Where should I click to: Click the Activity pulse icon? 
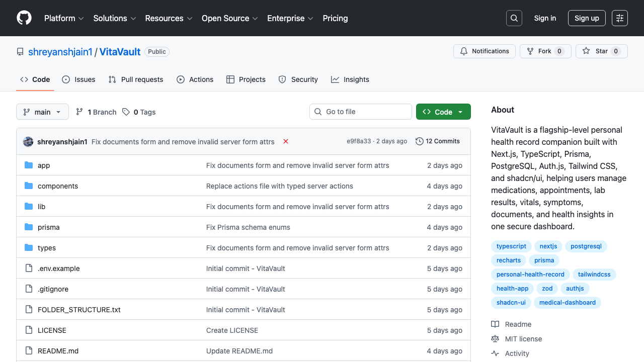pos(495,353)
